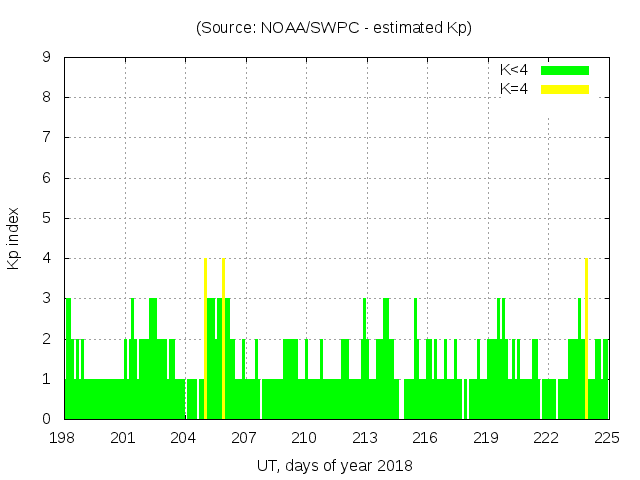
Task: Click the yellow K=4 legend swatch
Action: point(565,89)
